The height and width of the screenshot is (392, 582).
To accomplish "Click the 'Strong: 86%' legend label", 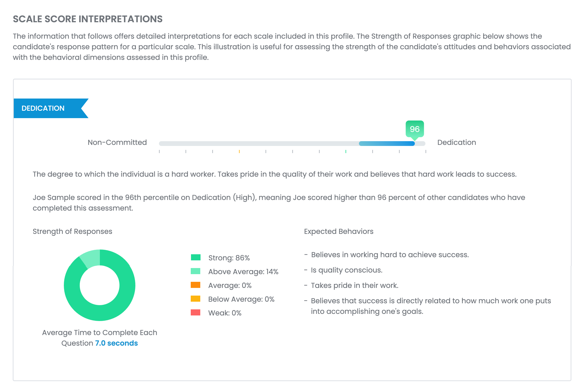I will point(229,258).
